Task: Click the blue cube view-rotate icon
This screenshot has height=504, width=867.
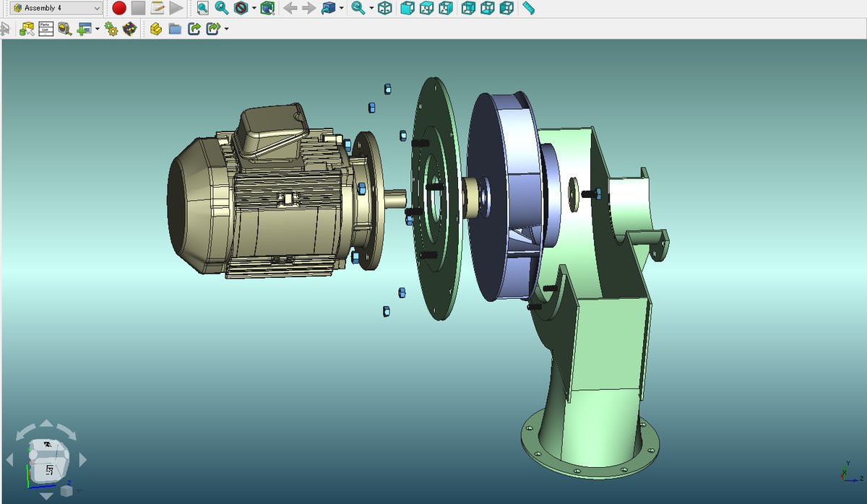Action: 328,8
